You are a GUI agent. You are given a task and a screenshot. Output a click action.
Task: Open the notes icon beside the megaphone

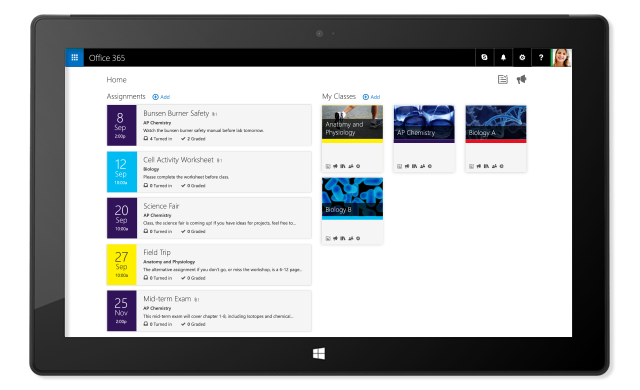click(503, 80)
